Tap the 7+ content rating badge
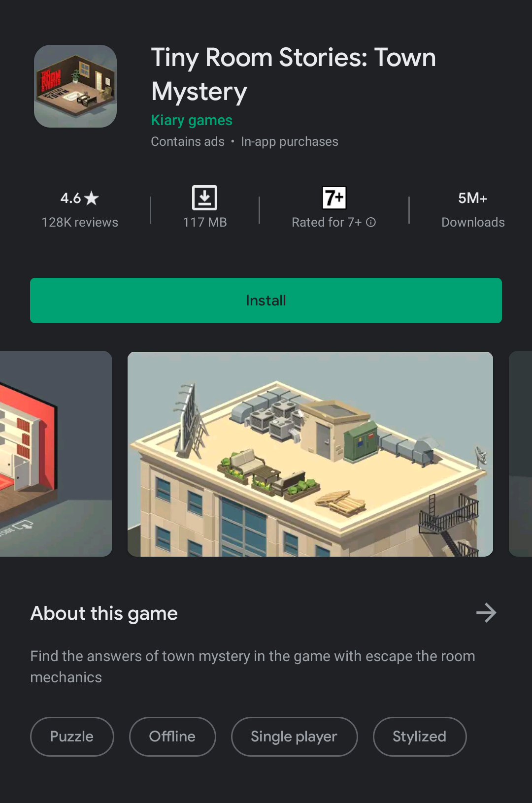 click(x=334, y=198)
